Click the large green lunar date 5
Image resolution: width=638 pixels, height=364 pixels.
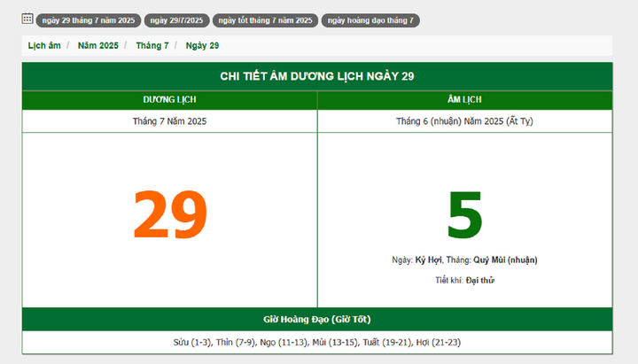[464, 215]
